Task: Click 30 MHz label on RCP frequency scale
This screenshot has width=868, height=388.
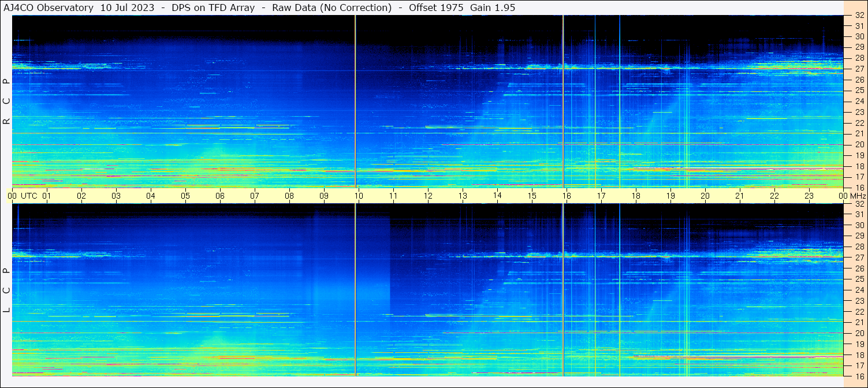Action: (859, 36)
